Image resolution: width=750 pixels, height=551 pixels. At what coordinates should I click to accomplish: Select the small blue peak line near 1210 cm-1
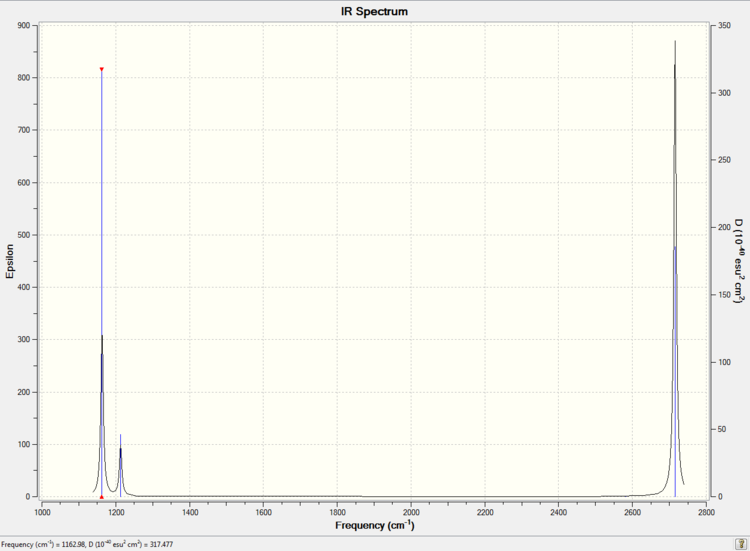point(121,465)
